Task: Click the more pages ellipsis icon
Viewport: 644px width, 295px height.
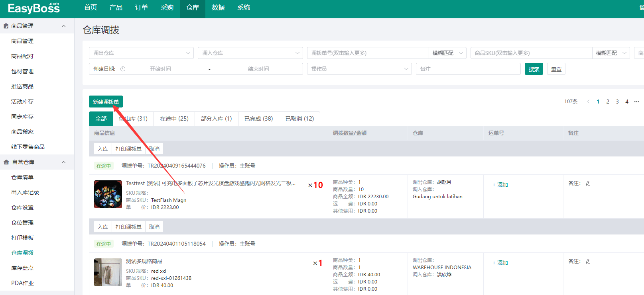Action: tap(636, 102)
